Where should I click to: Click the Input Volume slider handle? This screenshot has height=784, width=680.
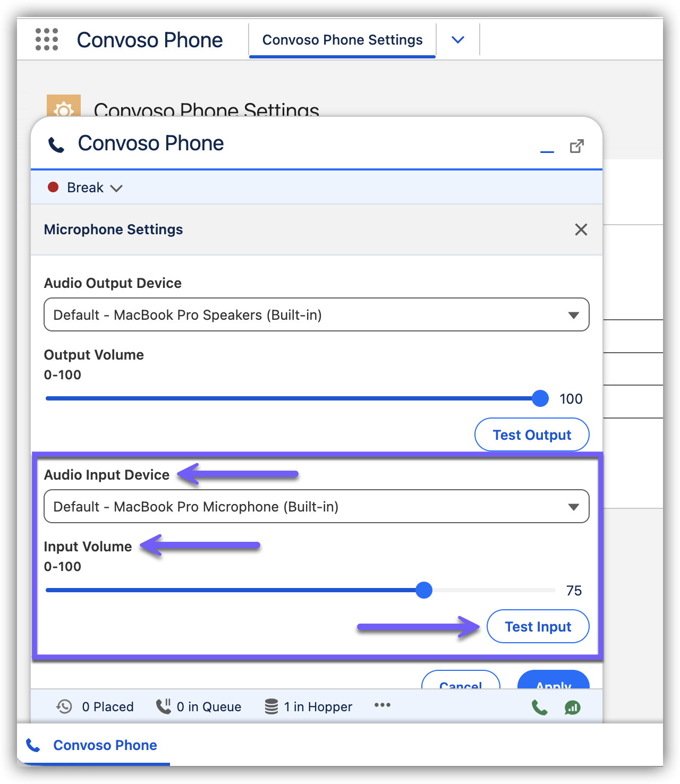click(x=424, y=590)
